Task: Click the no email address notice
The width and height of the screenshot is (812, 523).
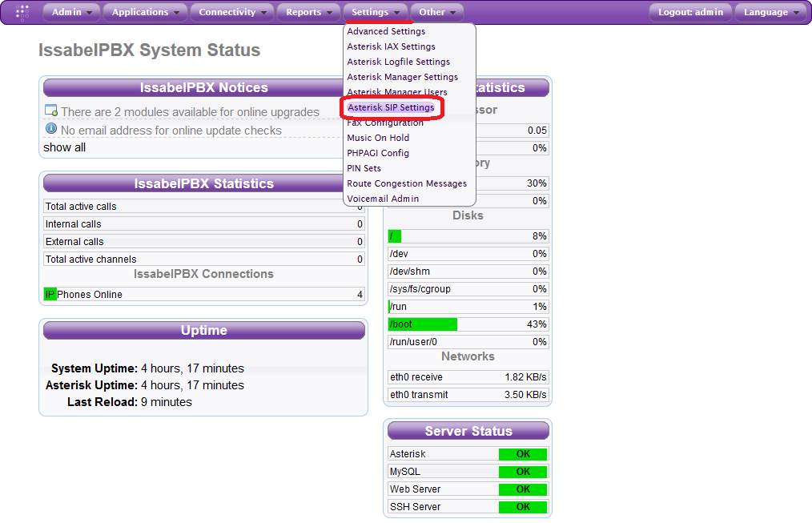Action: [171, 131]
